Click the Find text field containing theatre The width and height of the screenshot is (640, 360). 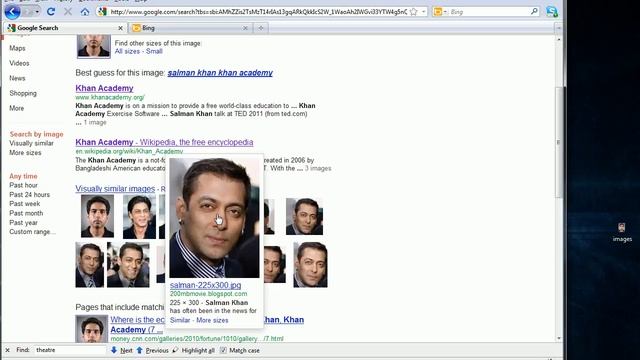point(69,350)
